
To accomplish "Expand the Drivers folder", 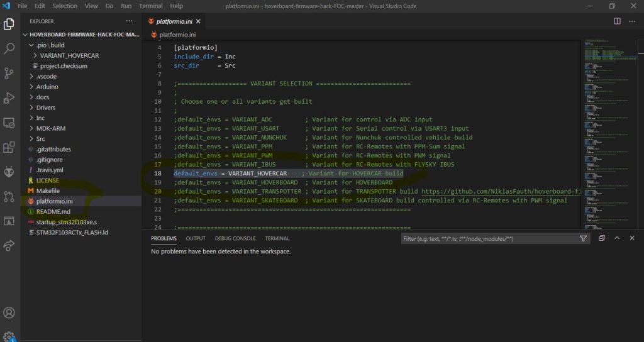I will 47,108.
